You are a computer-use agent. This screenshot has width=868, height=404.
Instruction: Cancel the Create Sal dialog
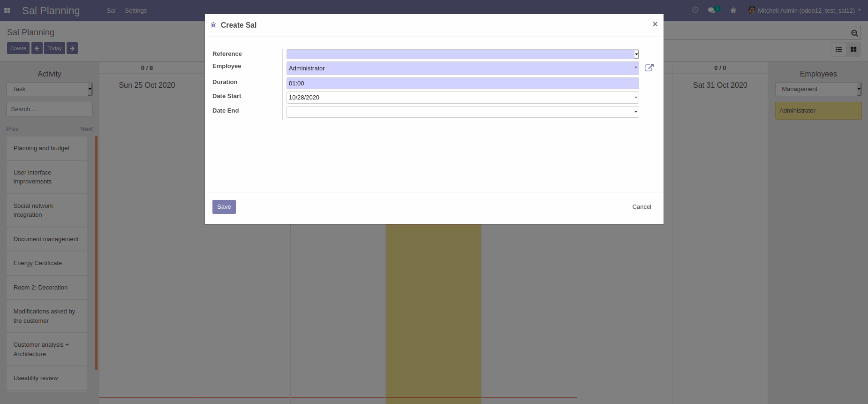[642, 207]
